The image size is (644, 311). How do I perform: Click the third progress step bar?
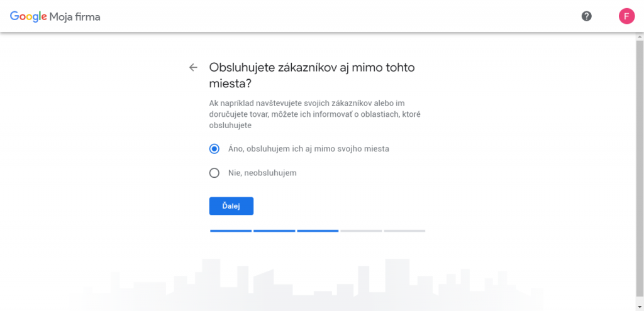click(318, 231)
